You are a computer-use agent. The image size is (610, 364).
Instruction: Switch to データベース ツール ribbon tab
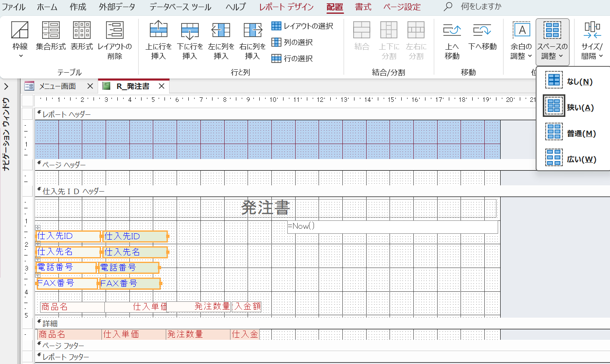pyautogui.click(x=180, y=7)
